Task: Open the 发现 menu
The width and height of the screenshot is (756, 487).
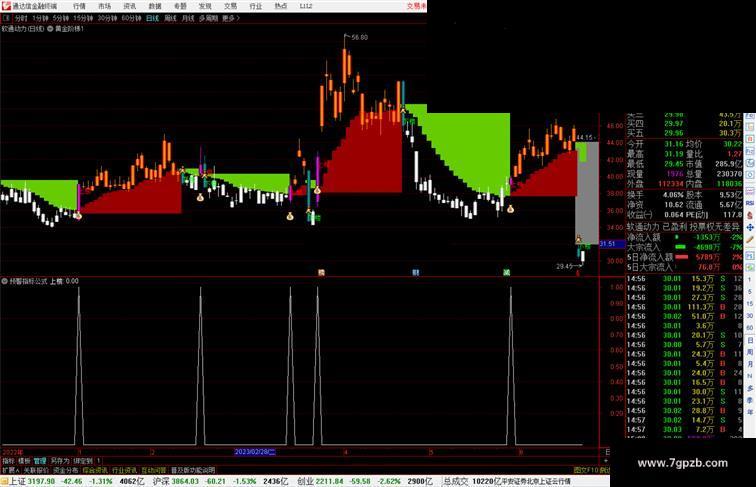Action: [205, 6]
